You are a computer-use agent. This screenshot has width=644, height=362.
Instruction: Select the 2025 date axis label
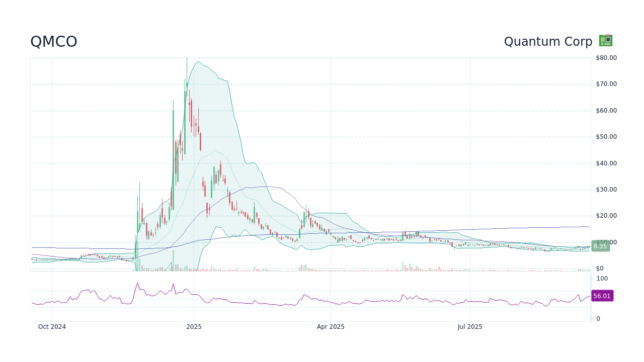[x=194, y=327]
